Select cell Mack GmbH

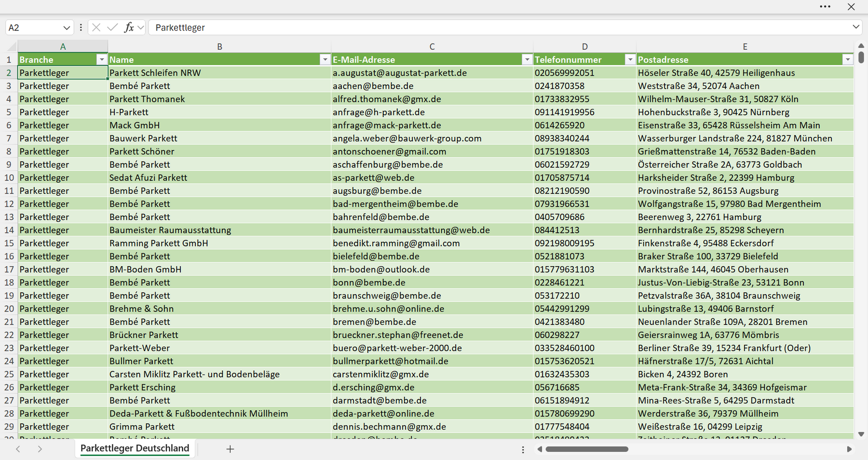click(x=219, y=125)
